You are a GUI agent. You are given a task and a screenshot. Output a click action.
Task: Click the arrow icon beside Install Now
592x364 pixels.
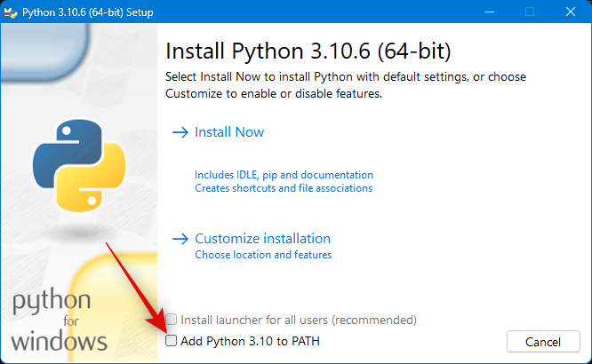tap(180, 132)
